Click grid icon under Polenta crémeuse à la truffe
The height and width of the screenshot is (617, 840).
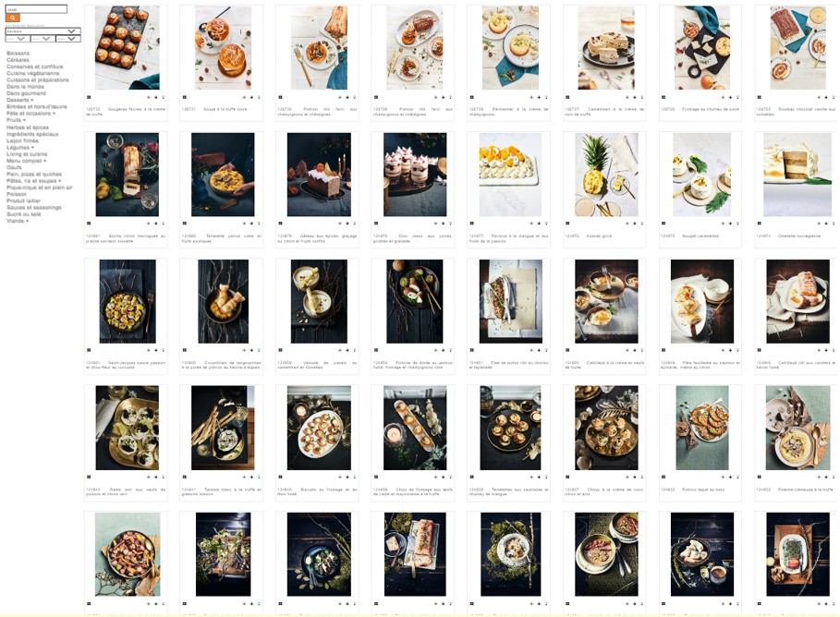759,477
